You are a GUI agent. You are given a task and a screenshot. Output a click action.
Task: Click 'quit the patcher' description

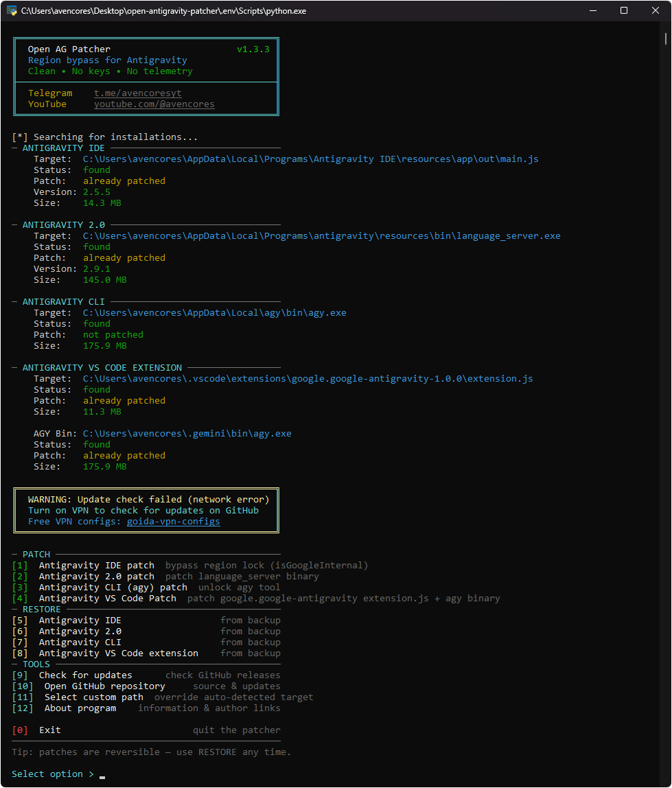[237, 730]
